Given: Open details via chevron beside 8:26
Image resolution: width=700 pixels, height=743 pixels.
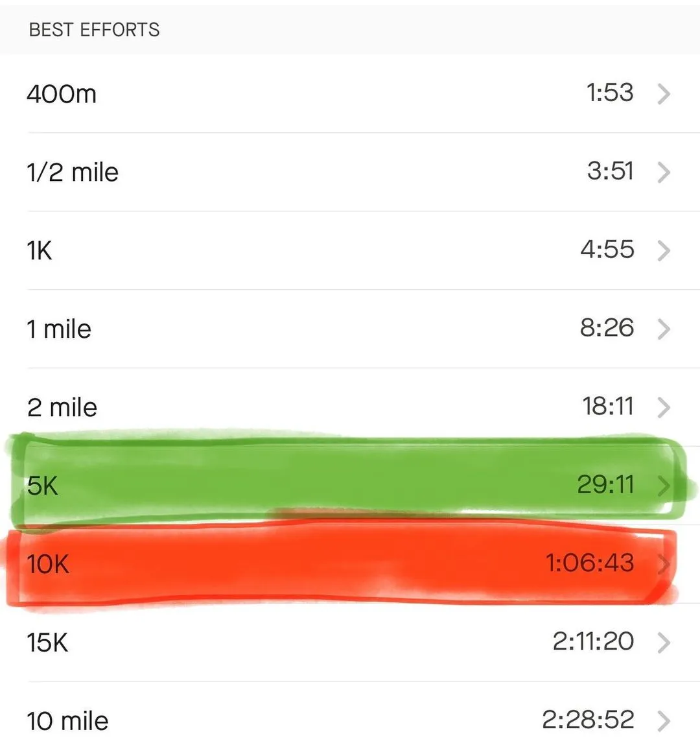Looking at the screenshot, I should pyautogui.click(x=663, y=329).
